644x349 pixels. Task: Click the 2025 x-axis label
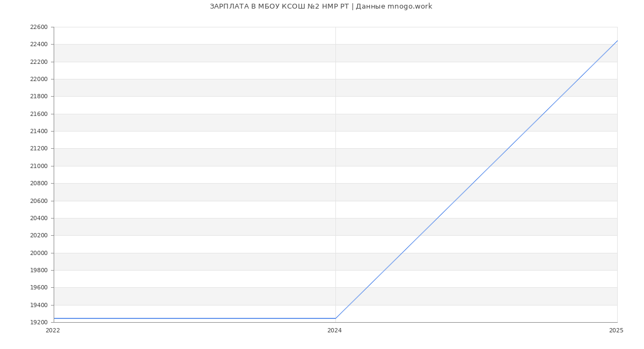point(616,331)
